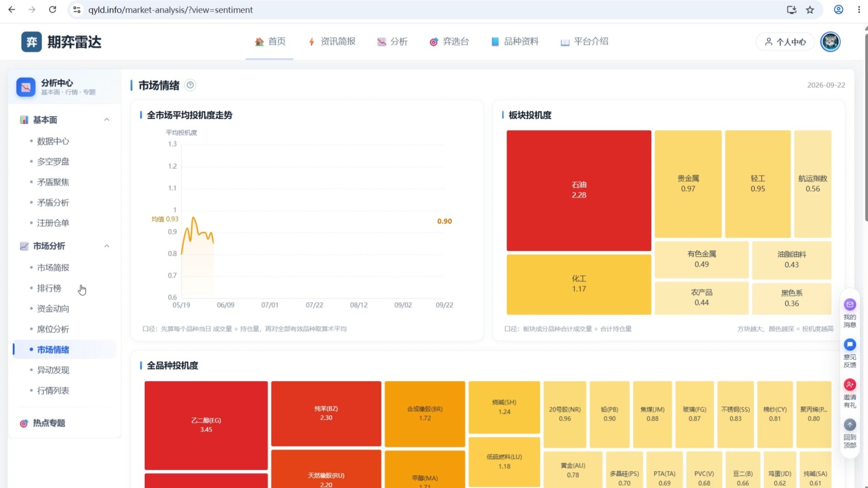Click the 邀请有礼 invite icon

850,385
